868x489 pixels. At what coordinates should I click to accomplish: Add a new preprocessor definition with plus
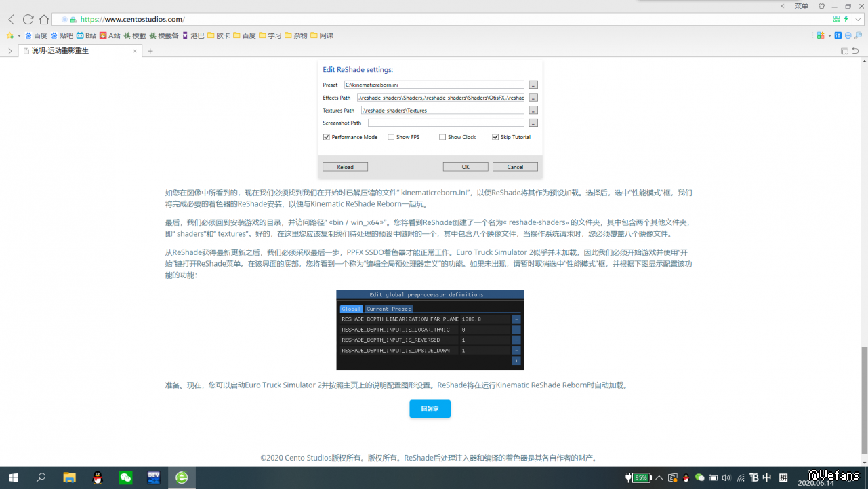coord(516,361)
